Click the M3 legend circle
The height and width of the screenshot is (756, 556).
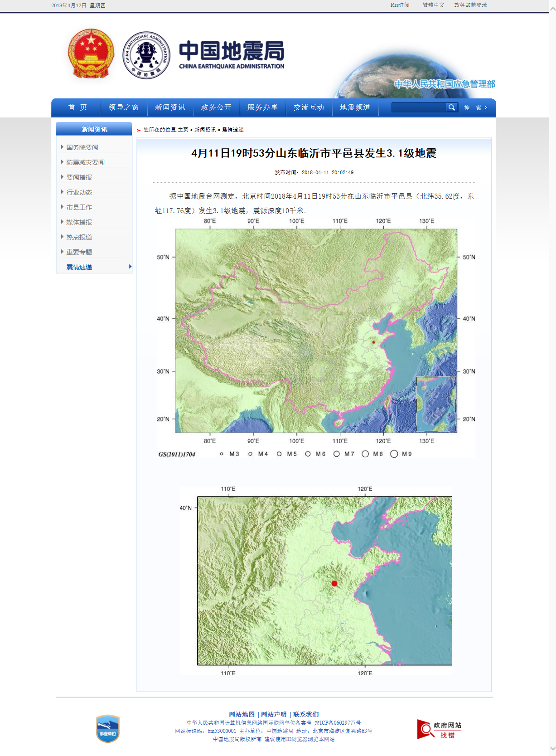[222, 454]
